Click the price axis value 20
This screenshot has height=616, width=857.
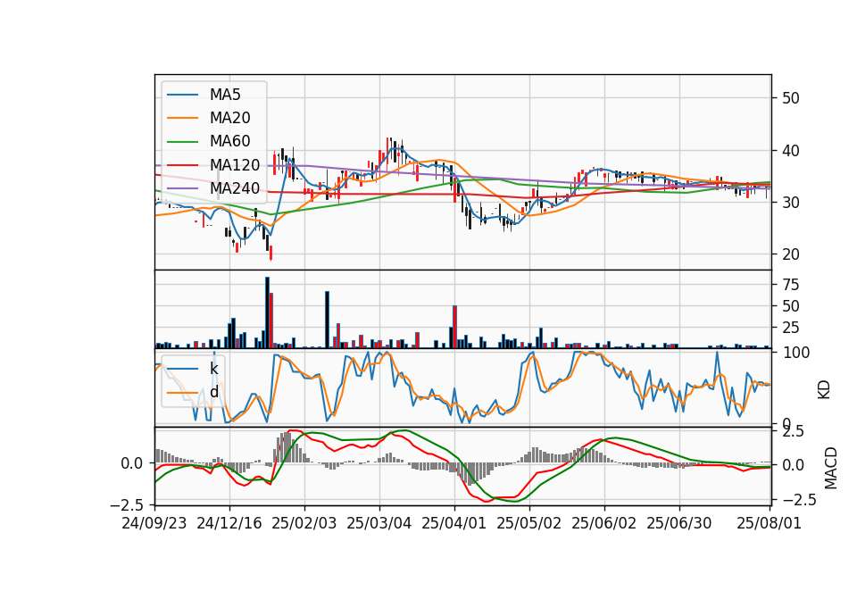(x=791, y=254)
